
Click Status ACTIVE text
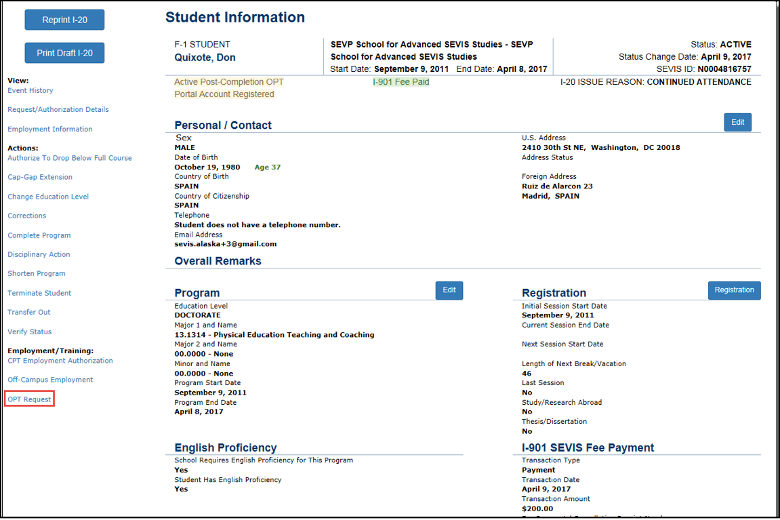721,44
